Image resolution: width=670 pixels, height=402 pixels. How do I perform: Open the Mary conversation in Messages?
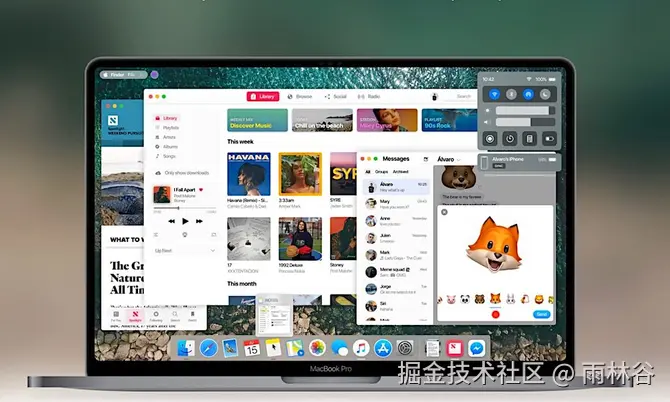point(396,204)
